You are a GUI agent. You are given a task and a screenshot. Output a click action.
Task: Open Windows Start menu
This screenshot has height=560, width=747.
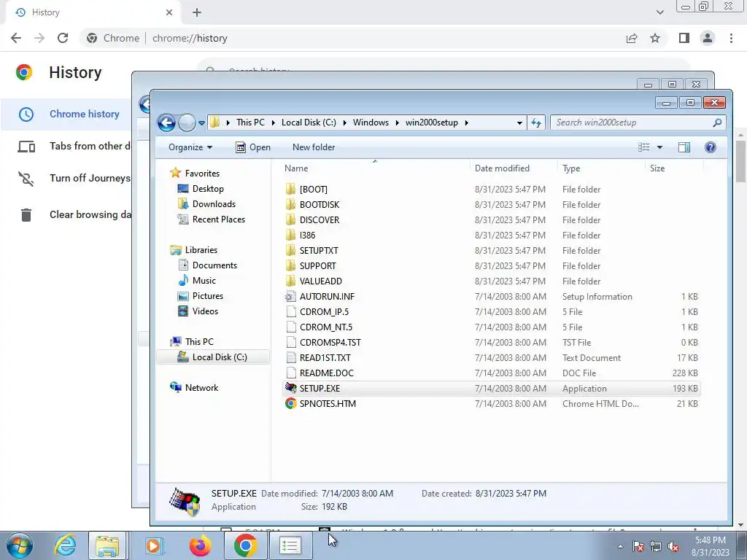[x=20, y=545]
